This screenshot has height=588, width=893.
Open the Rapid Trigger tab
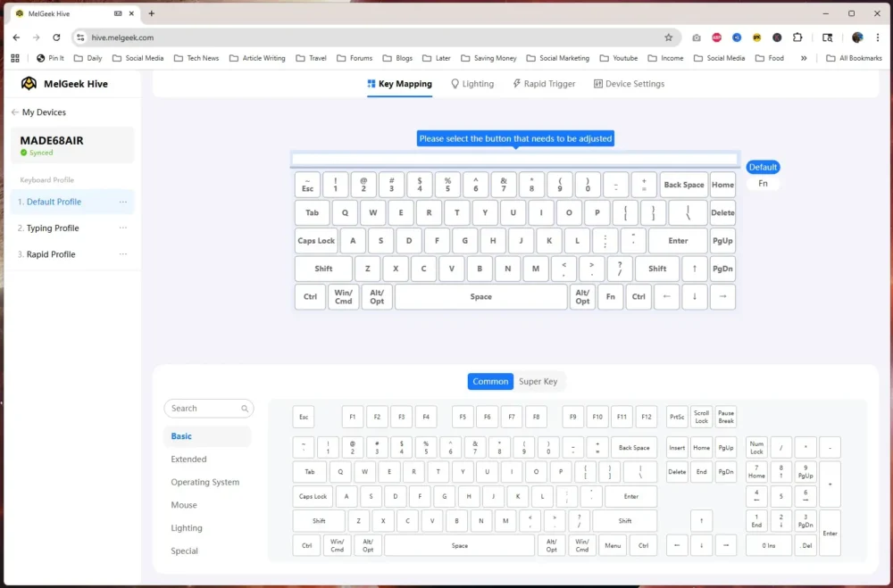(544, 84)
